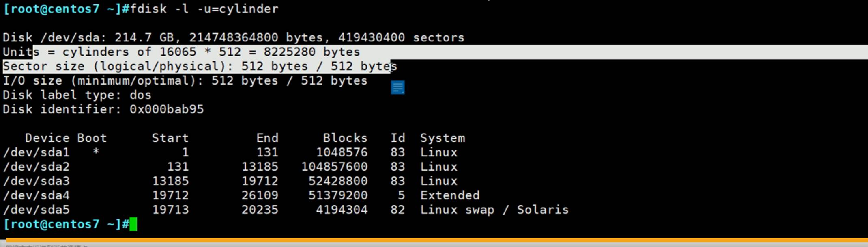Image resolution: width=868 pixels, height=247 pixels.
Task: Click the /dev/sda5 device entry
Action: 36,210
